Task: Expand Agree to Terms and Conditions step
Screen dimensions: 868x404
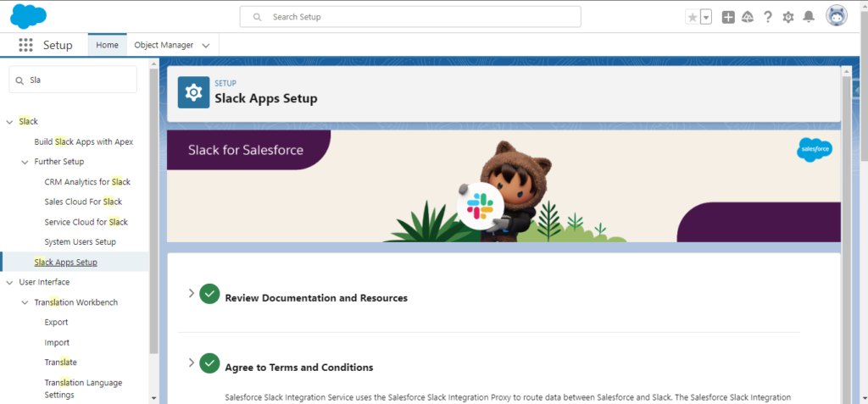Action: 192,362
